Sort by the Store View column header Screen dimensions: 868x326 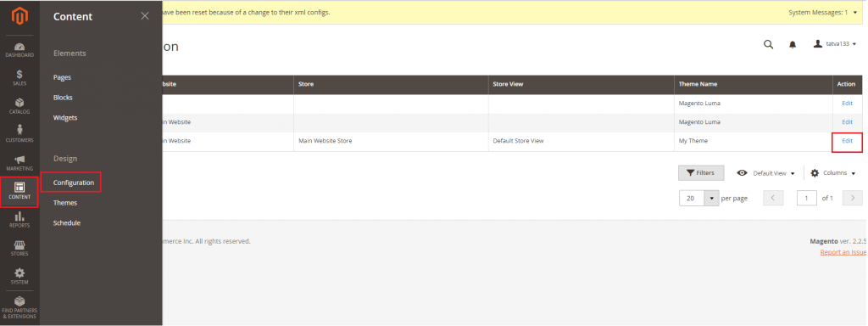tap(581, 84)
